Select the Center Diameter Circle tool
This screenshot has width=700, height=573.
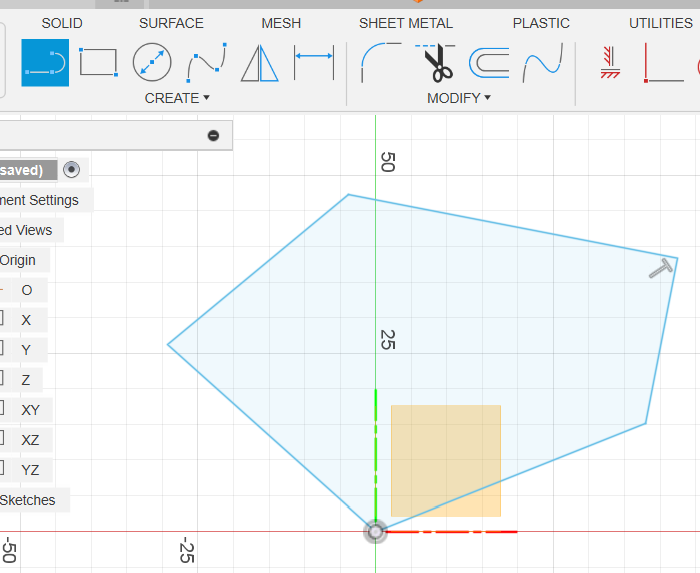pyautogui.click(x=152, y=62)
